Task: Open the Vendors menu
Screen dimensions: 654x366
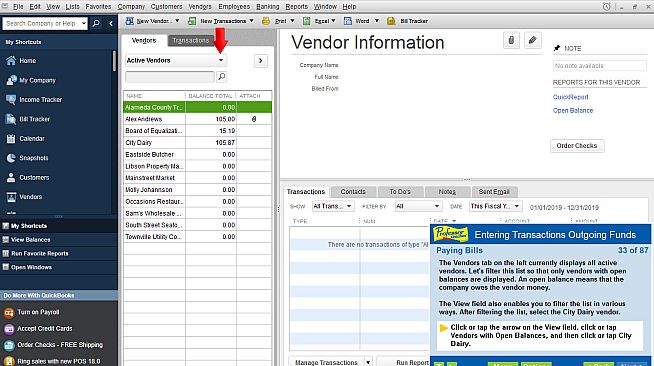Action: pos(200,7)
